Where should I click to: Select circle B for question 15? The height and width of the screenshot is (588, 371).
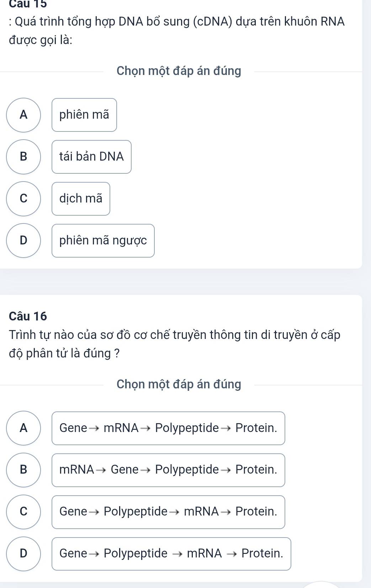point(23,157)
